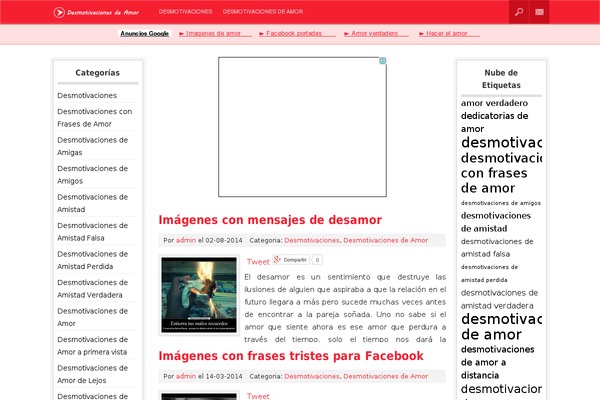Click admin author of 02-08-2014 post
Screen dimensions: 600x400
click(x=186, y=240)
